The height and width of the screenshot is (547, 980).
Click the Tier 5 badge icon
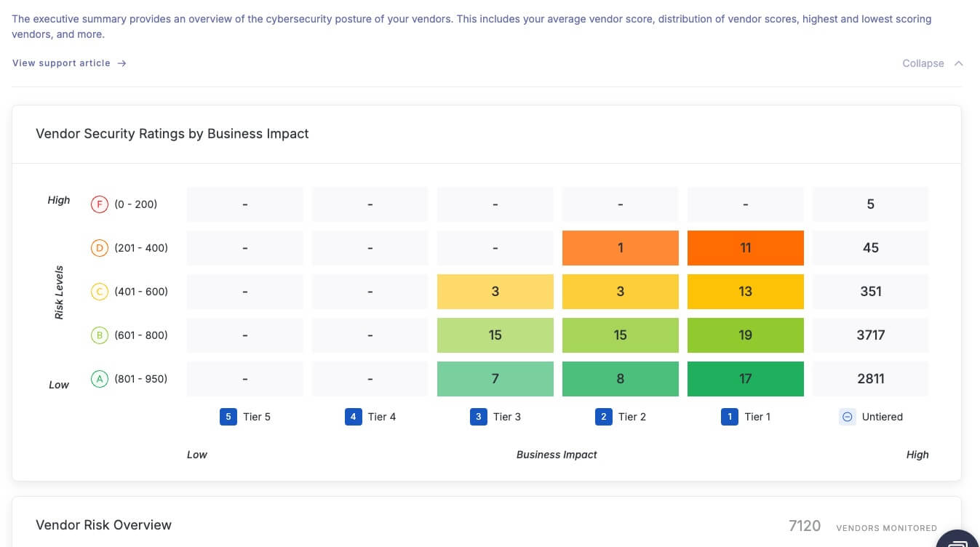pos(228,416)
